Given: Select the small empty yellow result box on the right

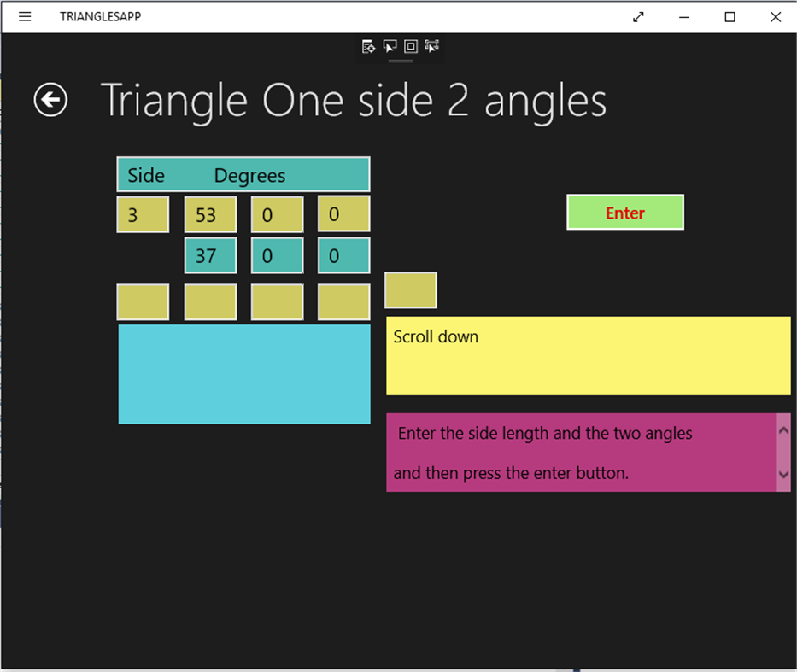Looking at the screenshot, I should (x=411, y=290).
